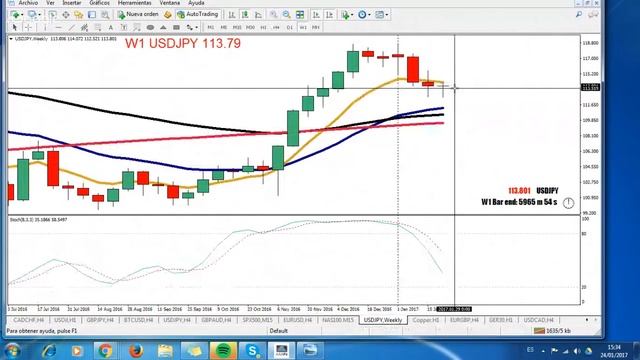This screenshot has width=640, height=360.
Task: Open the Insertar menu
Action: tap(72, 3)
